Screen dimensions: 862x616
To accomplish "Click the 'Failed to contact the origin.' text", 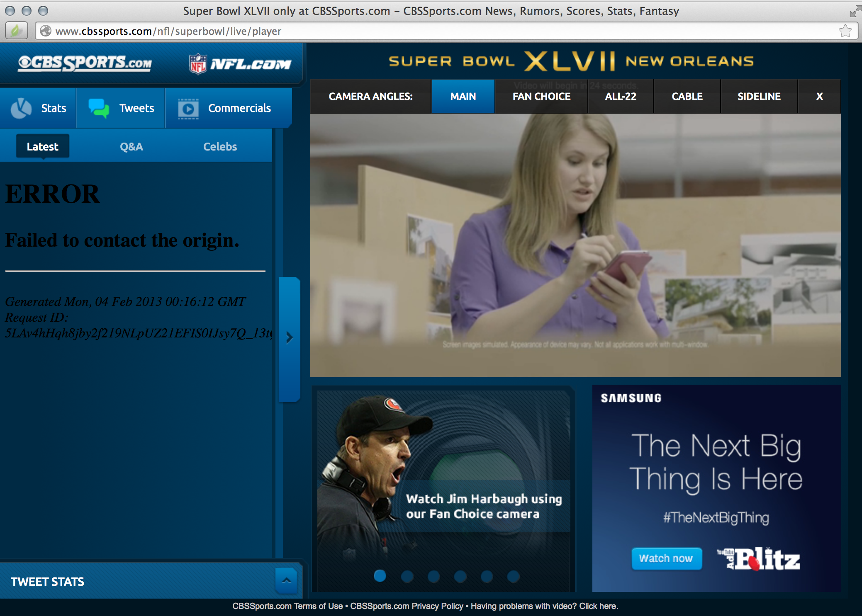I will pos(122,240).
